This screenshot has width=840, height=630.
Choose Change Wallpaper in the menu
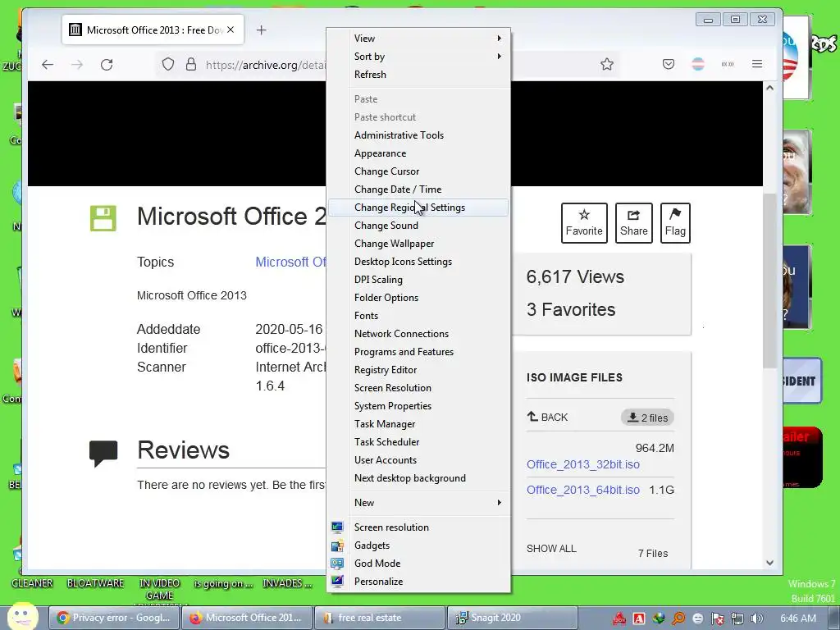coord(418,243)
